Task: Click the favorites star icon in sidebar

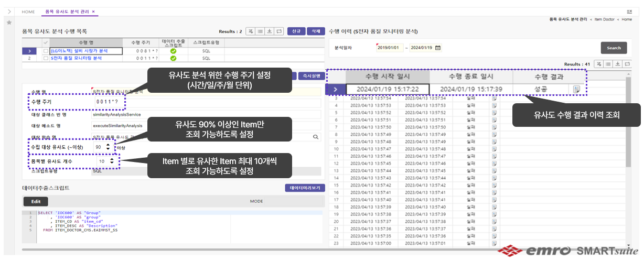Action: (x=9, y=23)
